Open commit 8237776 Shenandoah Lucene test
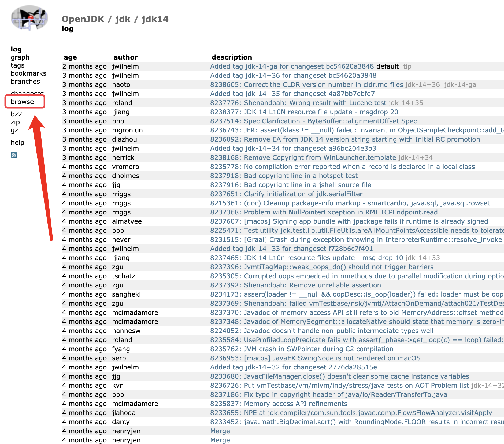 click(x=298, y=103)
